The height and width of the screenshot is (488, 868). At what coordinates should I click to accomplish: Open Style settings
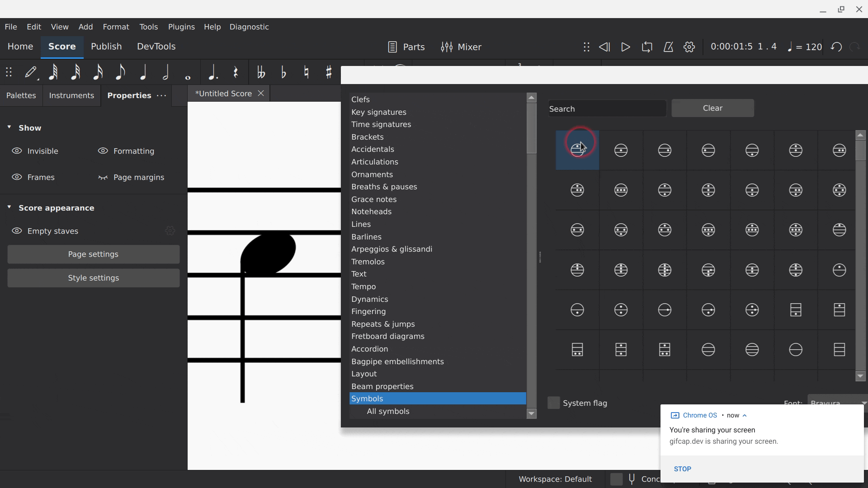pos(93,278)
